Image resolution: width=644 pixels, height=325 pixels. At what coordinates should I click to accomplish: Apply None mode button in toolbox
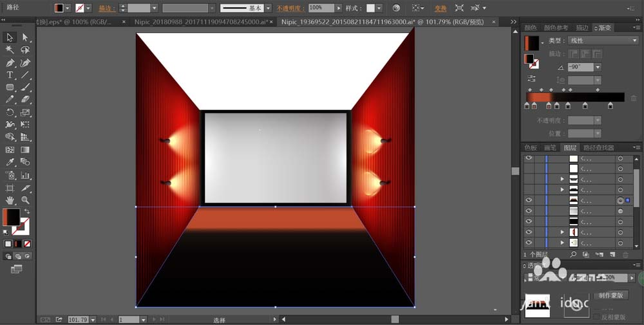27,244
